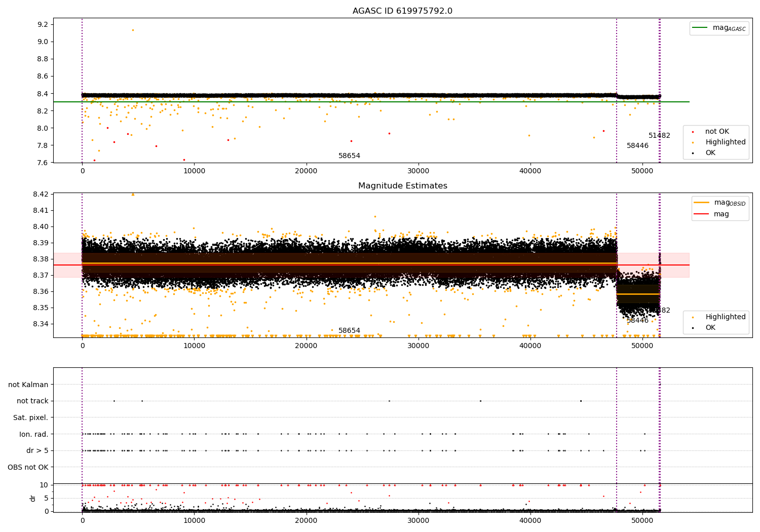Click the "8.37" y-axis tick label
The image size is (760, 532).
(41, 276)
